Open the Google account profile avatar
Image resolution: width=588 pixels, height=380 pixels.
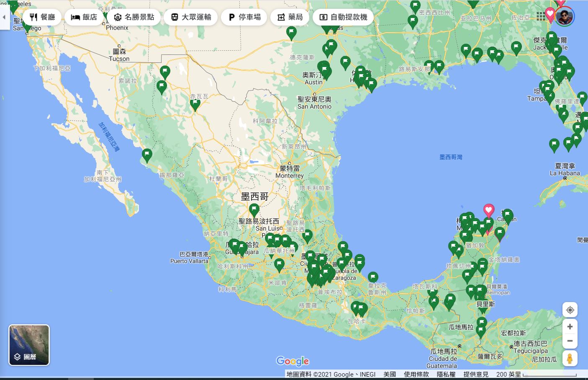coord(565,16)
